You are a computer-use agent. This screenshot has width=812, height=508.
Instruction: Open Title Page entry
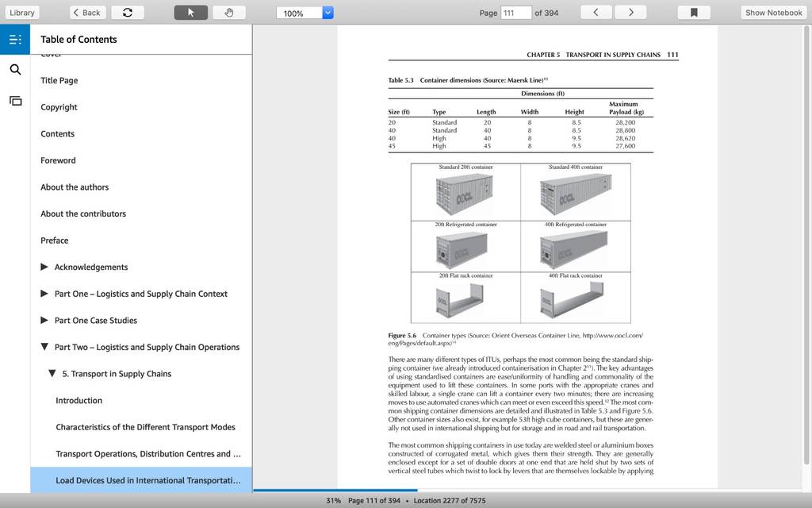tap(59, 80)
